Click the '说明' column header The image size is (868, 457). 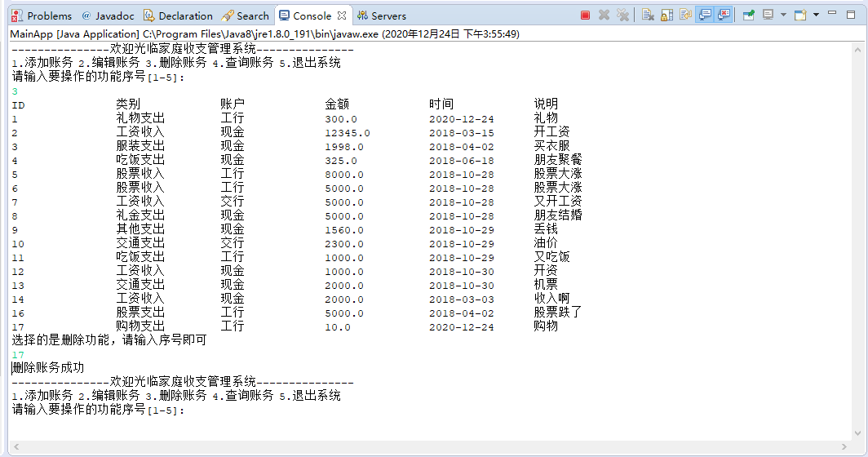click(546, 104)
